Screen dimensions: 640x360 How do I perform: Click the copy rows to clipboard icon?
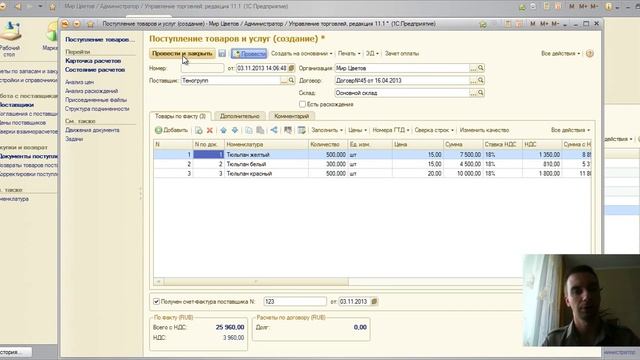(x=249, y=130)
